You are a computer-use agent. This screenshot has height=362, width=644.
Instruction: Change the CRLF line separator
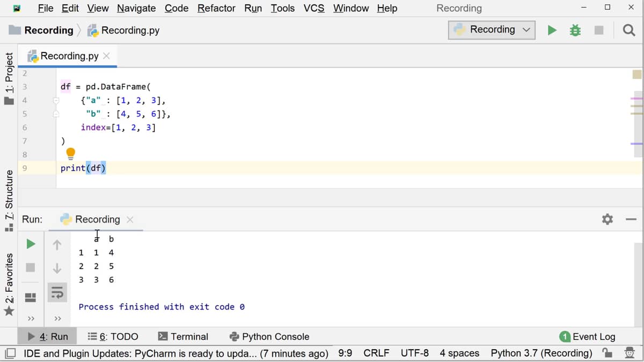coord(376,353)
